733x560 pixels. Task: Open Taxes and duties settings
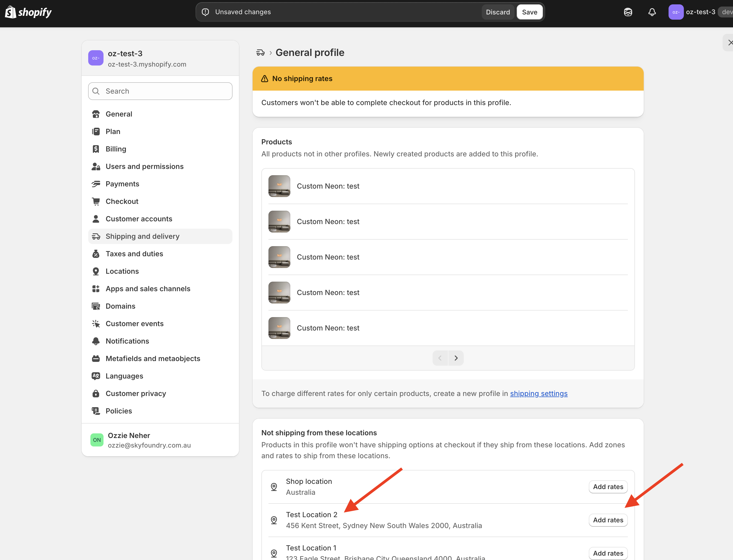[134, 254]
